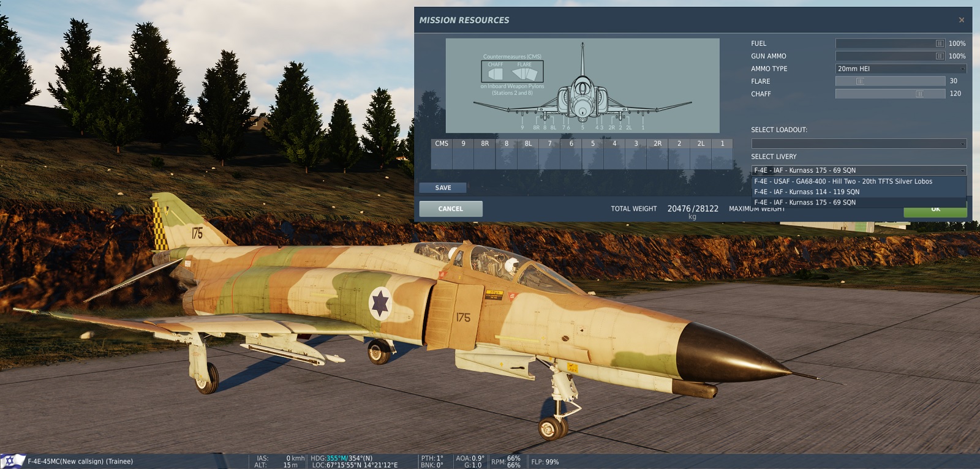The image size is (980, 469).
Task: Select the CMS station slot
Action: pos(442,156)
